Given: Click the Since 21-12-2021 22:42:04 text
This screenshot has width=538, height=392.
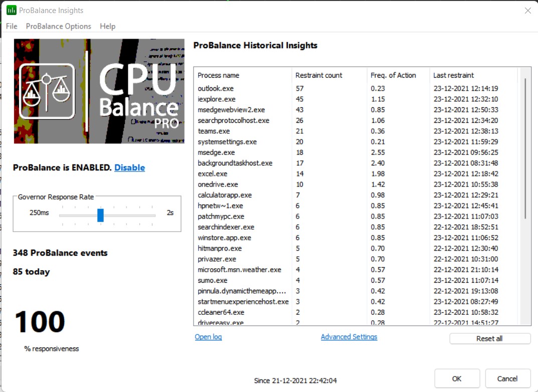Looking at the screenshot, I should click(295, 380).
